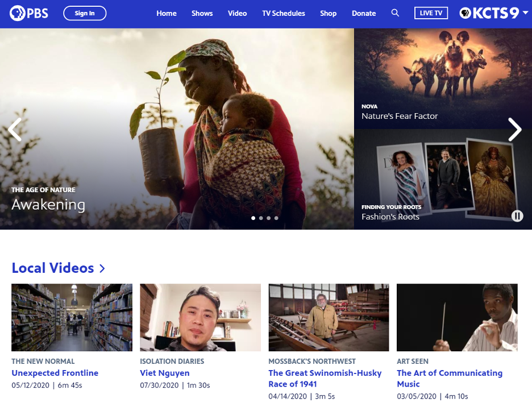Screen dimensions: 532x407
Task: Open the Shop menu item
Action: click(x=328, y=13)
